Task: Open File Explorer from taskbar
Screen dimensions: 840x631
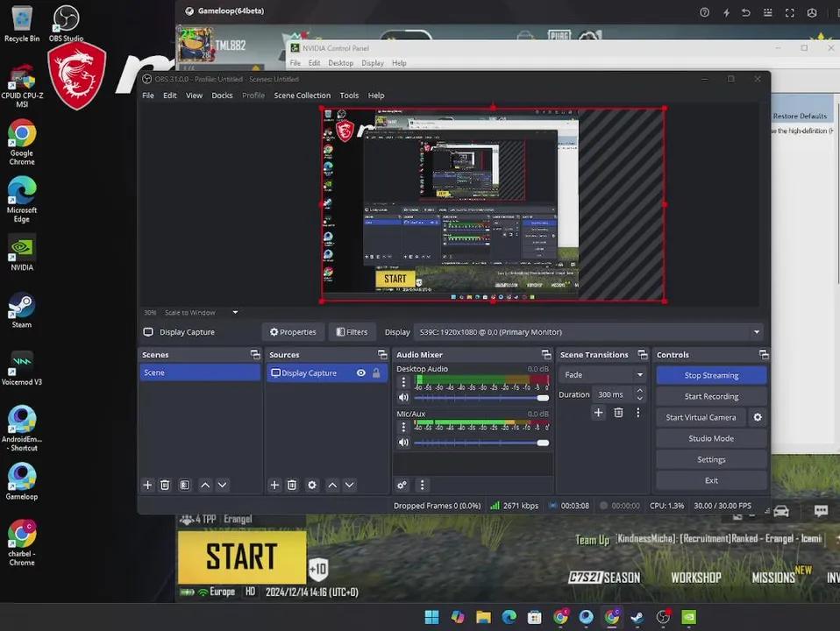Action: [x=483, y=617]
